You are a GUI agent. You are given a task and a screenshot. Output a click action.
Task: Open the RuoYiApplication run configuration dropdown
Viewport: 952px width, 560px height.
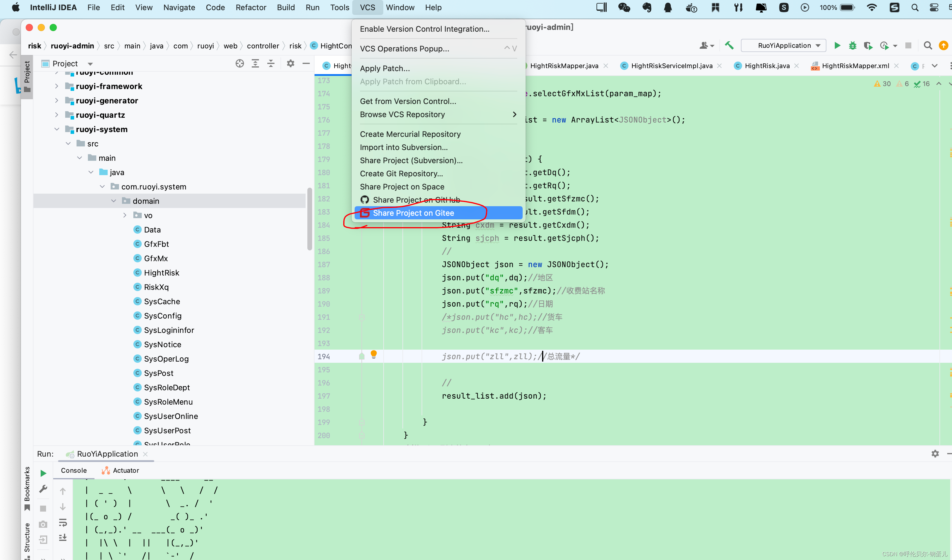(x=784, y=46)
